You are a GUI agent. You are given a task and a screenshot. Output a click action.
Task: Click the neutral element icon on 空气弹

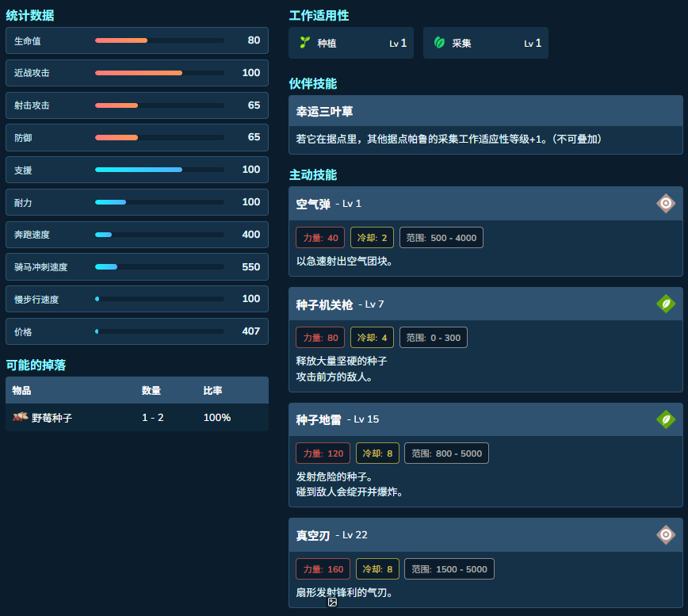pos(666,203)
